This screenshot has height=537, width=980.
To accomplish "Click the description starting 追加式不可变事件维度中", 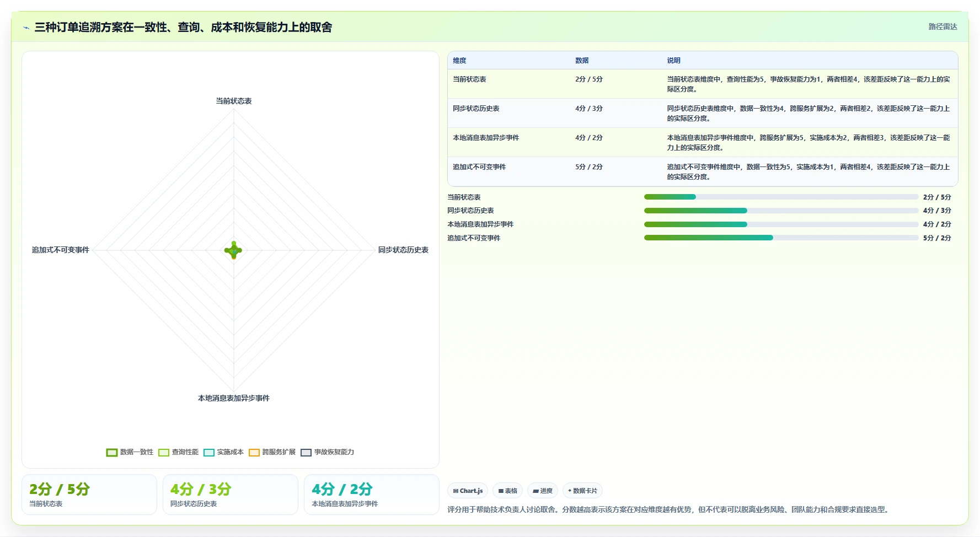I will [808, 172].
